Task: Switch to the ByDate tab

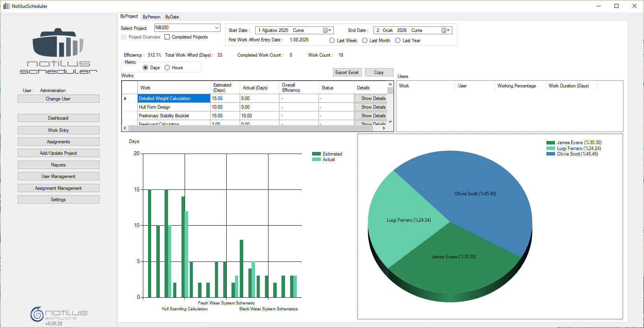Action: [172, 17]
